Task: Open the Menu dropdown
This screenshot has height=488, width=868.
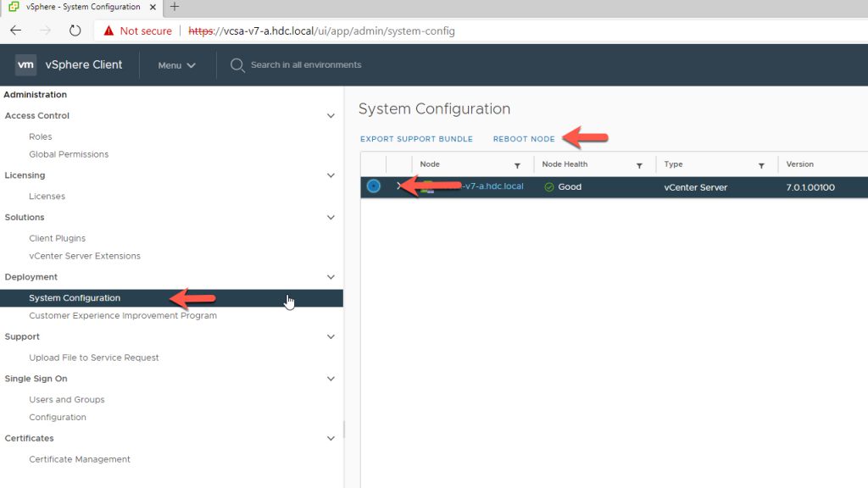Action: pos(176,65)
